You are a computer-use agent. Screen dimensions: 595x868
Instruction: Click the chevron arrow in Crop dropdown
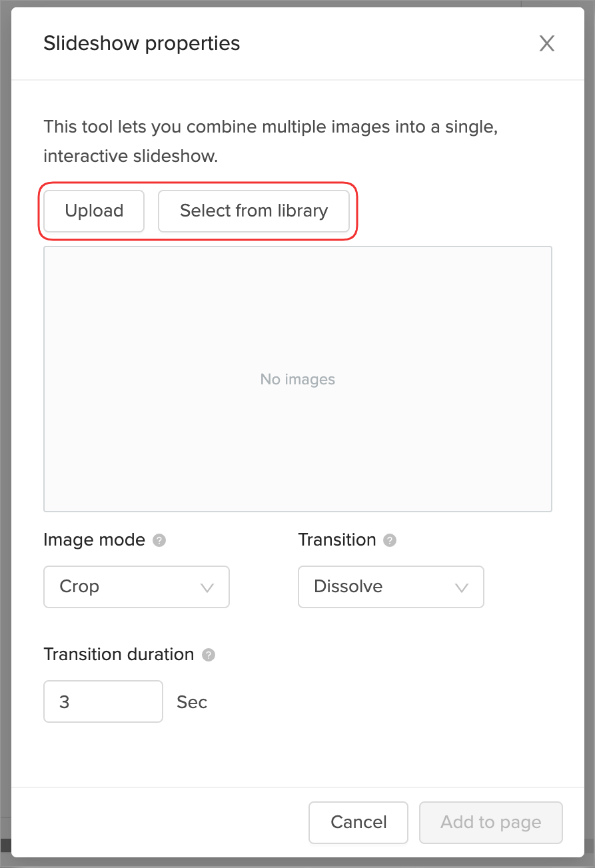click(207, 588)
